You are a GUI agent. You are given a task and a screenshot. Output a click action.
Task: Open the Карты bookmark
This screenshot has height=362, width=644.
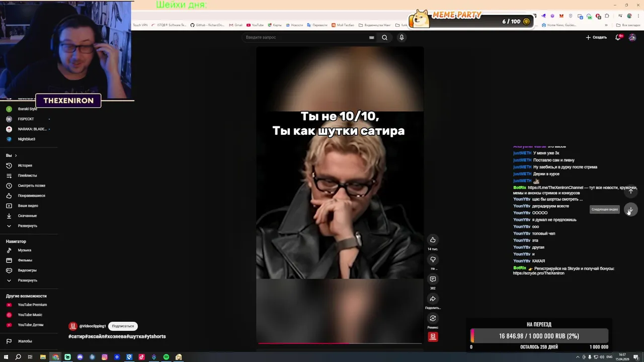pyautogui.click(x=275, y=25)
